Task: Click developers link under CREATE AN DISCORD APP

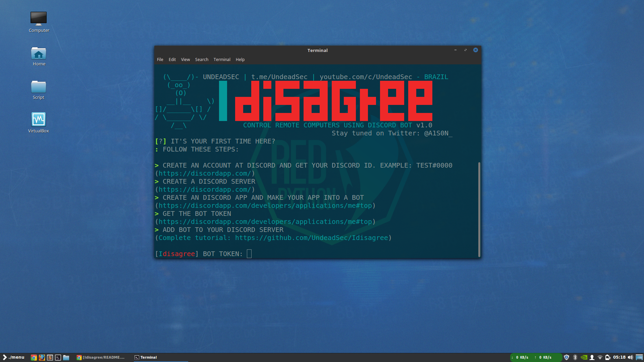Action: [x=265, y=205]
